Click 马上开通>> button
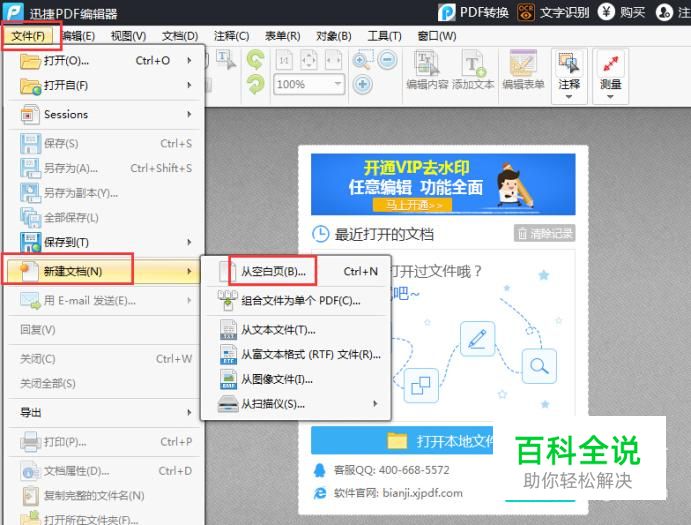Viewport: 691px width, 525px height. (413, 205)
